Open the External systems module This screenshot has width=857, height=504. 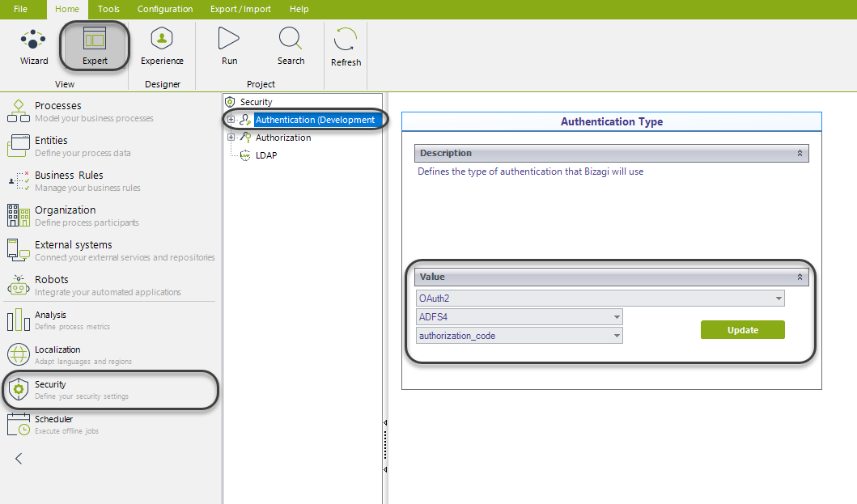click(109, 250)
